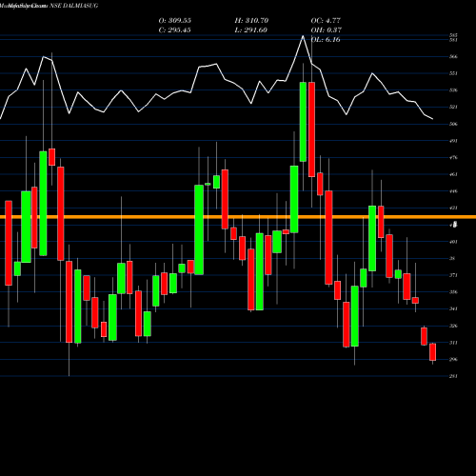Click the open price value 'O: 309.55'
Image resolution: width=476 pixels, height=476 pixels.
[x=175, y=21]
